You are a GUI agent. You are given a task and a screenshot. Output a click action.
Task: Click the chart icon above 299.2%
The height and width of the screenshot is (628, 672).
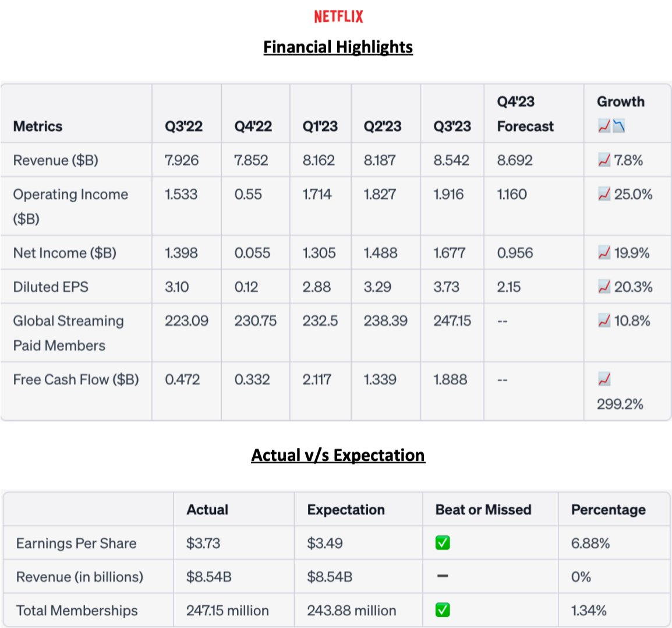pos(604,380)
